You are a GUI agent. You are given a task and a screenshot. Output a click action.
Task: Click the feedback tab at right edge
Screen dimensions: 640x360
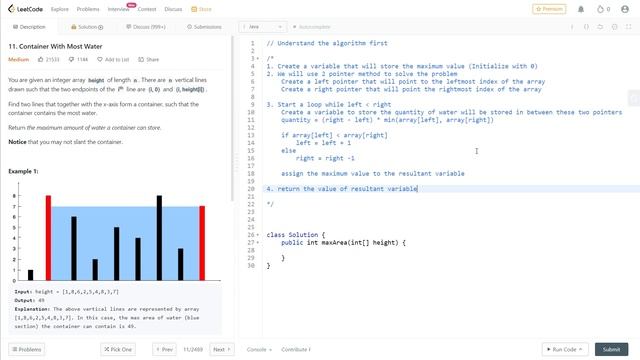point(634,98)
